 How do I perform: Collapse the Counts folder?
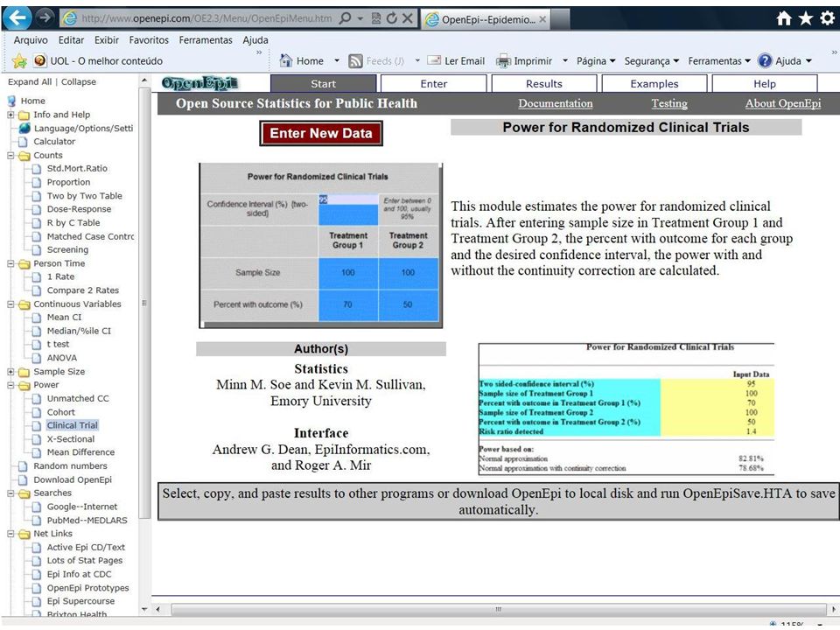click(10, 156)
